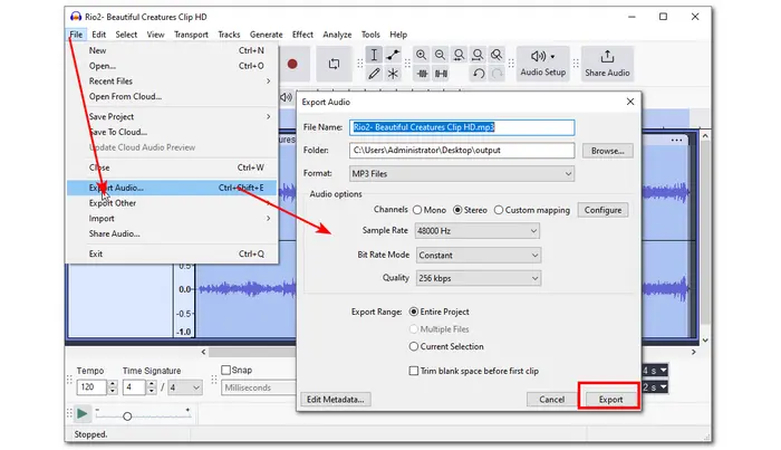Enable Trim blank space before first clip
The image size is (781, 450).
coord(474,371)
